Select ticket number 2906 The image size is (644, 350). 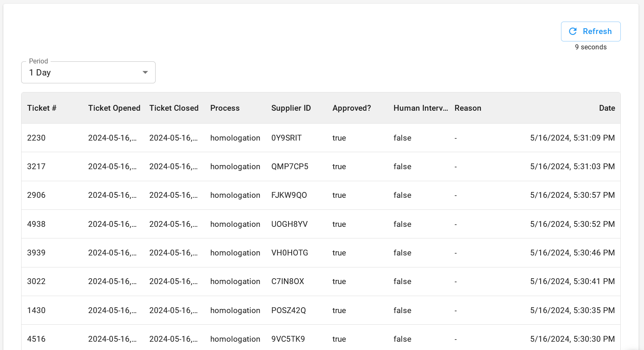click(37, 195)
